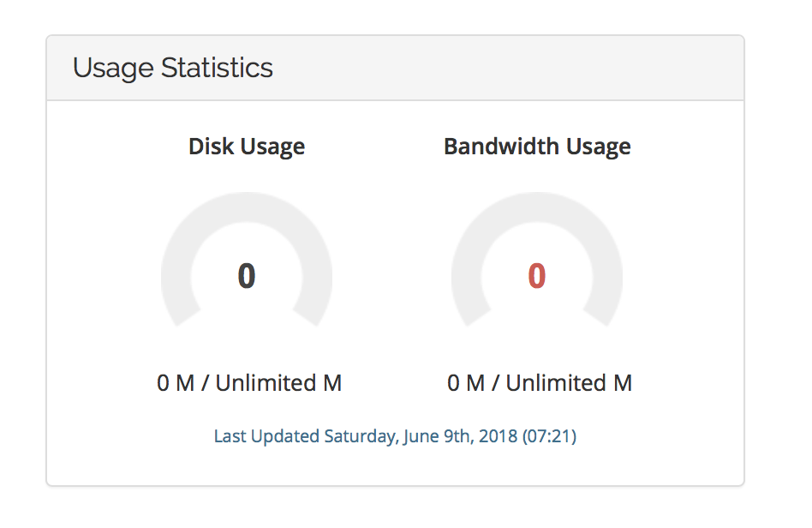The height and width of the screenshot is (528, 812).
Task: Click the quota text under the Disk gauge
Action: pyautogui.click(x=249, y=383)
